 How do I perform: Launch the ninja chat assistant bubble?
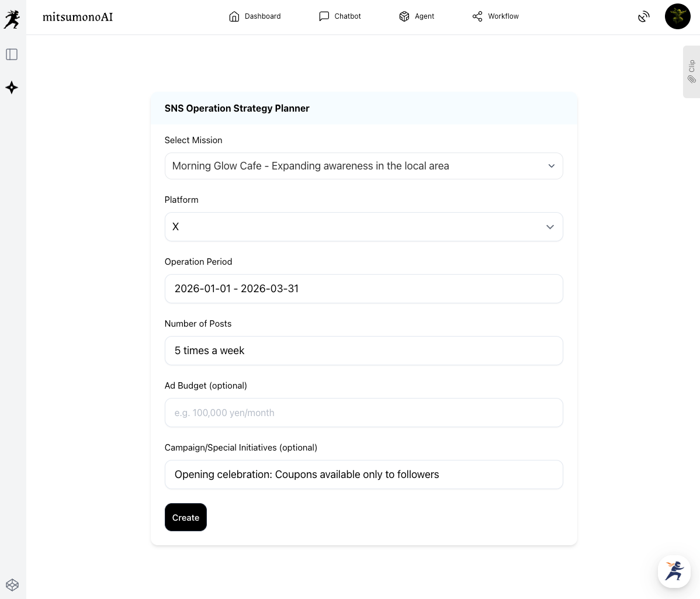coord(674,571)
